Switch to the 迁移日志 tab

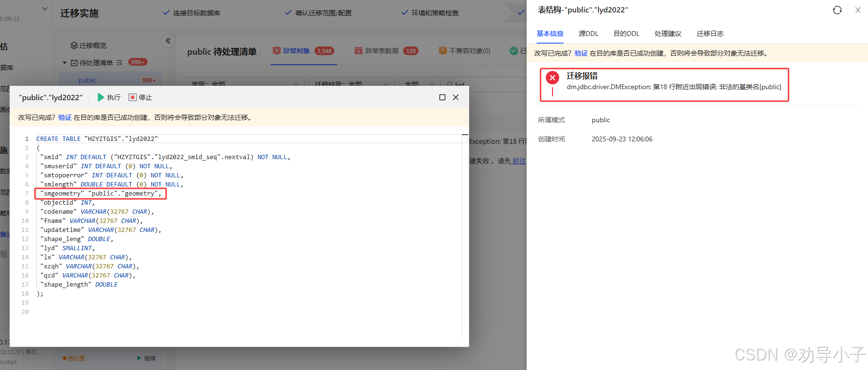click(710, 34)
